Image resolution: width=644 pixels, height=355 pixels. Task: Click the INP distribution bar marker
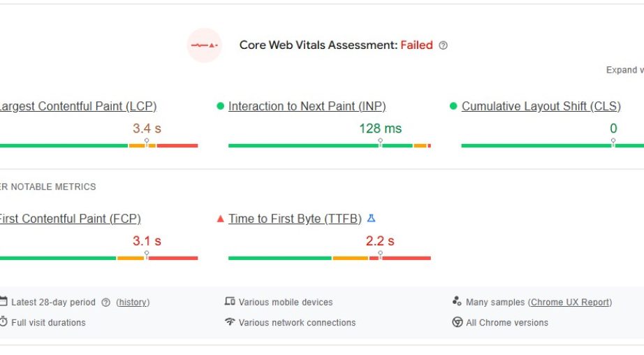(380, 142)
